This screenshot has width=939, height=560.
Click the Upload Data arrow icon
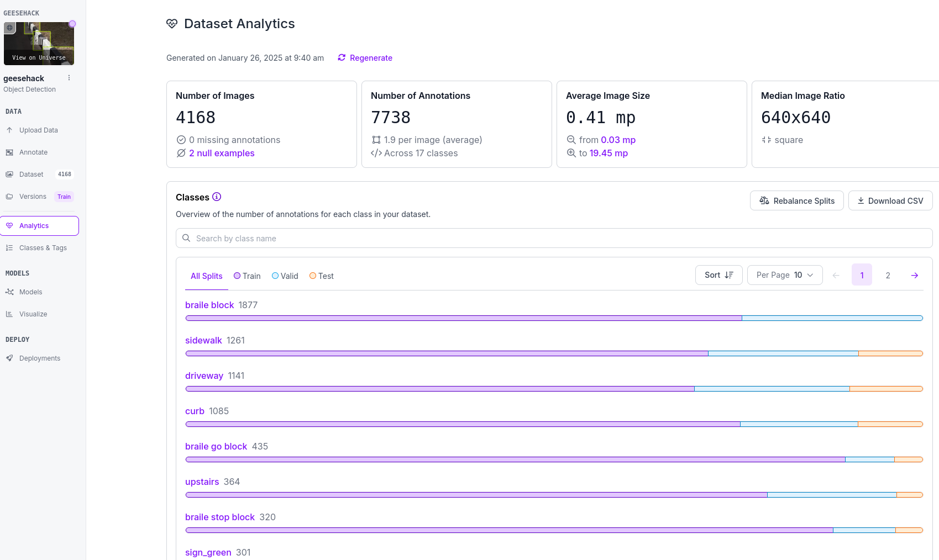coord(9,130)
